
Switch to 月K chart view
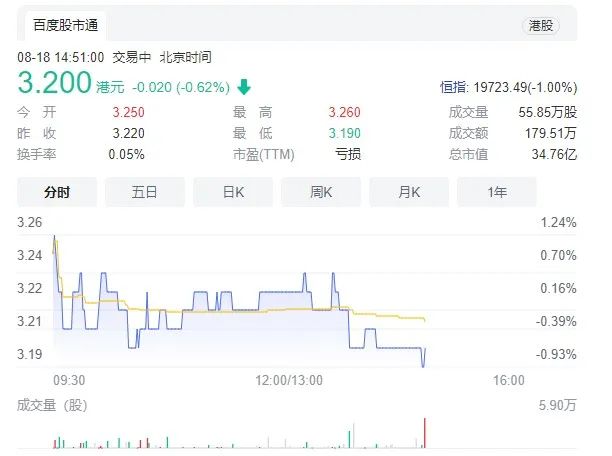tap(408, 191)
